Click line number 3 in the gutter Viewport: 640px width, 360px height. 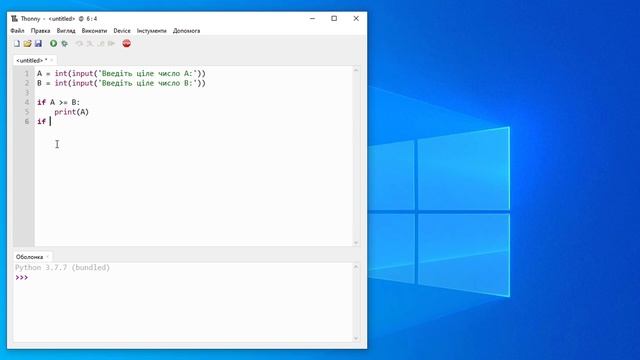27,93
